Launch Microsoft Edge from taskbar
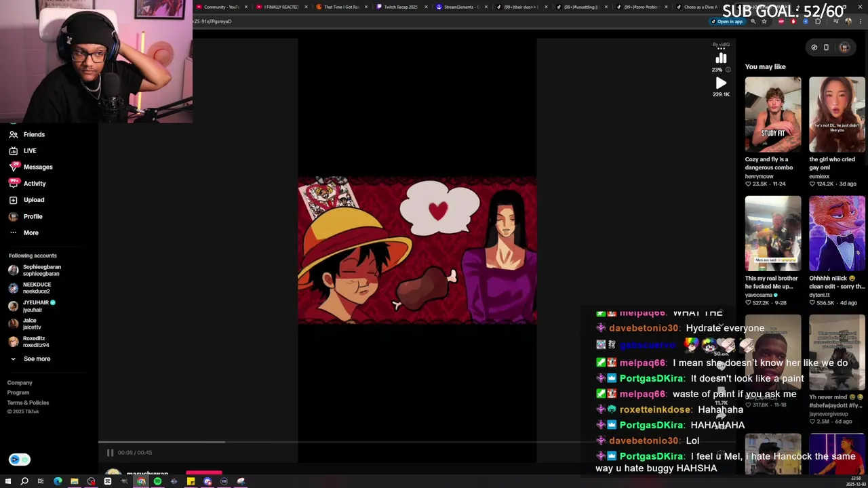This screenshot has height=488, width=868. (58, 481)
